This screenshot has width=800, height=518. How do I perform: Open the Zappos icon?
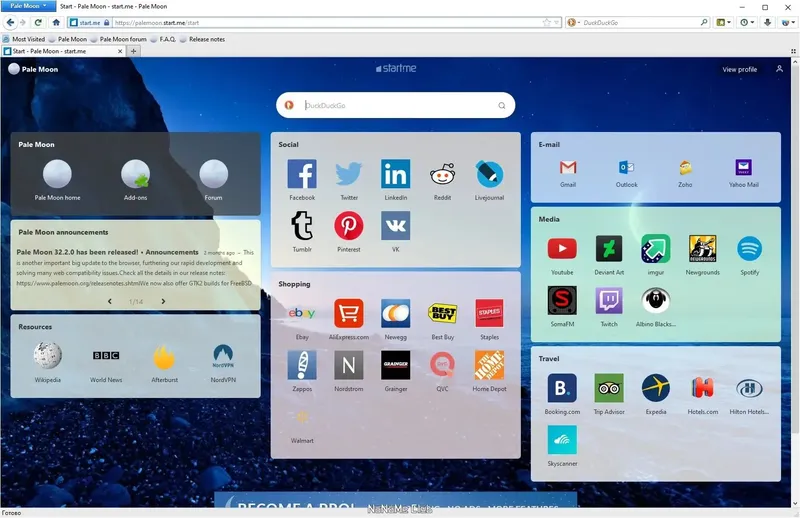302,365
